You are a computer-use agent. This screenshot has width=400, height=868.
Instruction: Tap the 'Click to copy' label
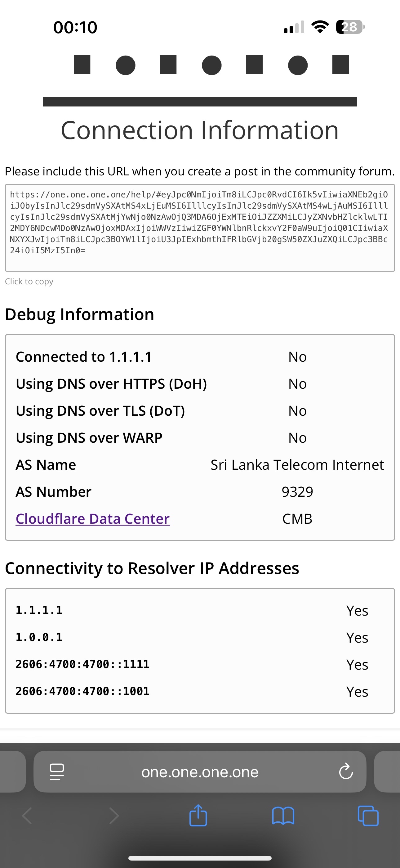pos(29,281)
